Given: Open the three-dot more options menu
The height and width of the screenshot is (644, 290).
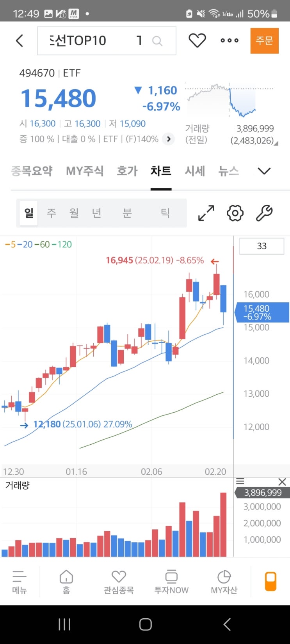Looking at the screenshot, I should click(230, 41).
